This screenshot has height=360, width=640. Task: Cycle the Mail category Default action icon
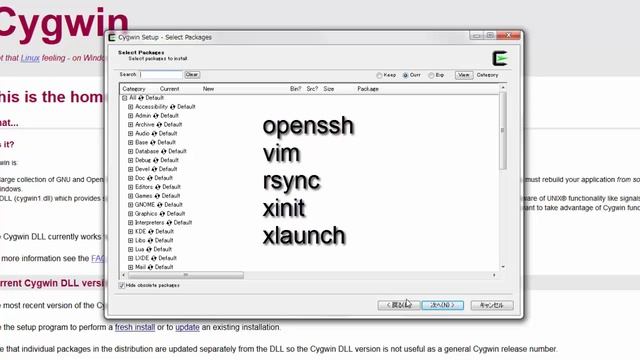click(150, 267)
